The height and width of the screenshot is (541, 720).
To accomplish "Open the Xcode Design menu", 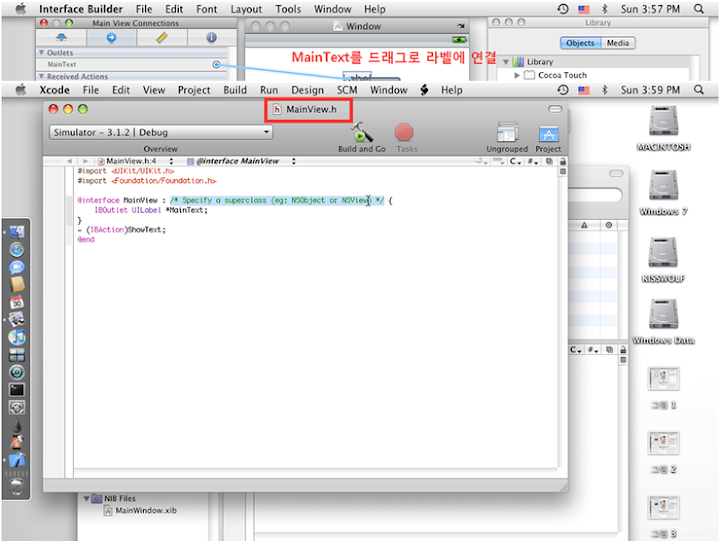I will [308, 90].
